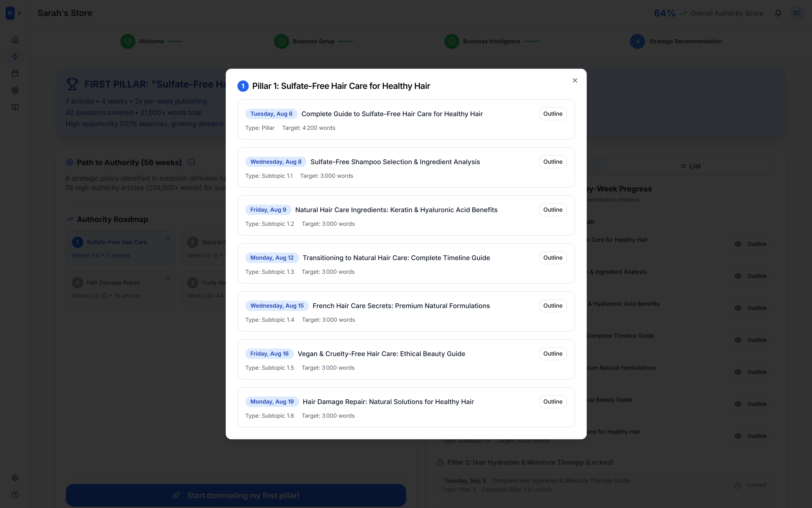This screenshot has height=508, width=812.
Task: Open the calendar sidebar icon
Action: point(15,73)
